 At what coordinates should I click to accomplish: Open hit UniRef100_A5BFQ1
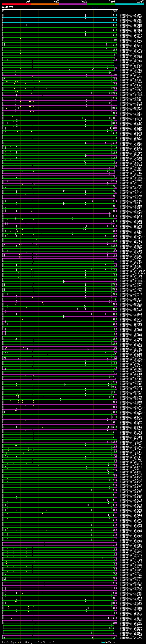tap(131, 22)
